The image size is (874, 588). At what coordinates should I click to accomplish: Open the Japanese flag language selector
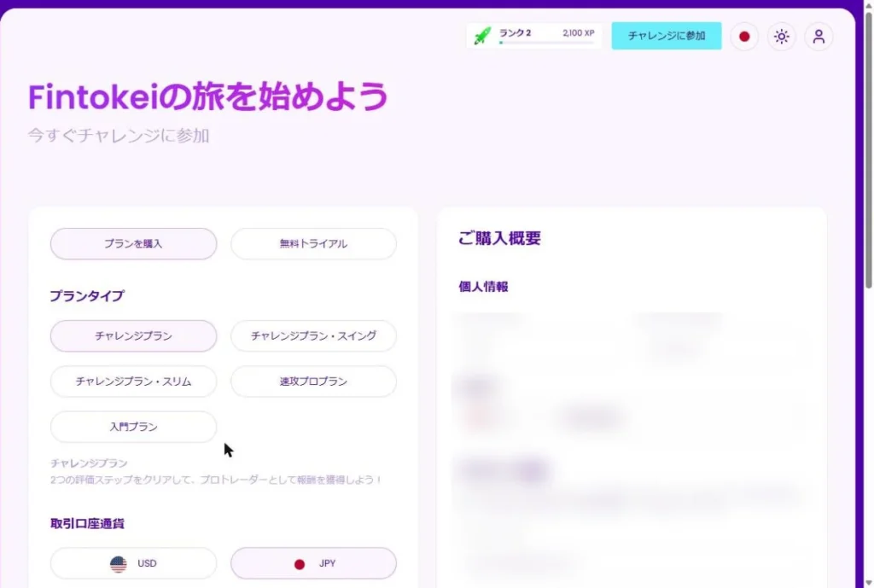(x=744, y=36)
